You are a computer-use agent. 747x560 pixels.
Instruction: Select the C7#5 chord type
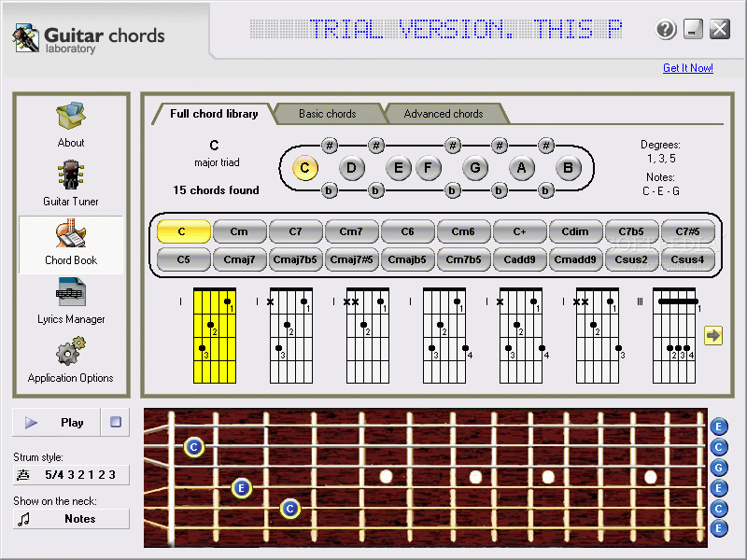click(x=687, y=231)
